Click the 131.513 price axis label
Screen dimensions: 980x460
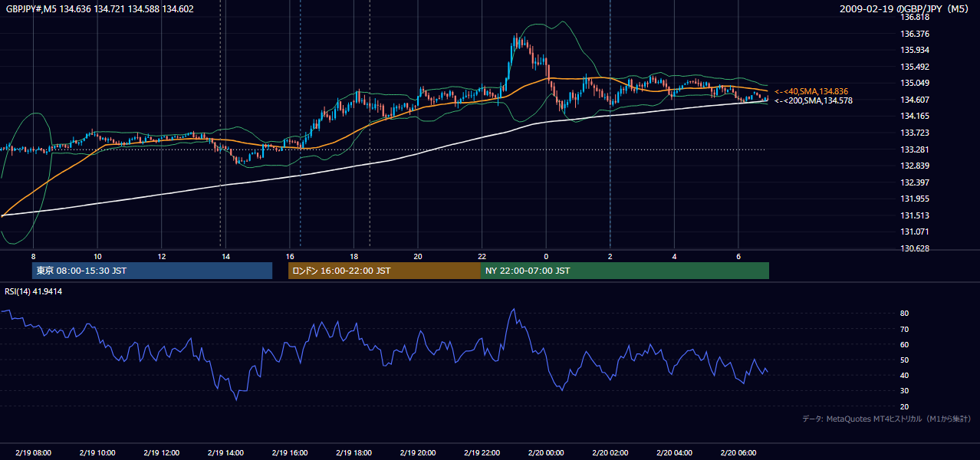(914, 216)
